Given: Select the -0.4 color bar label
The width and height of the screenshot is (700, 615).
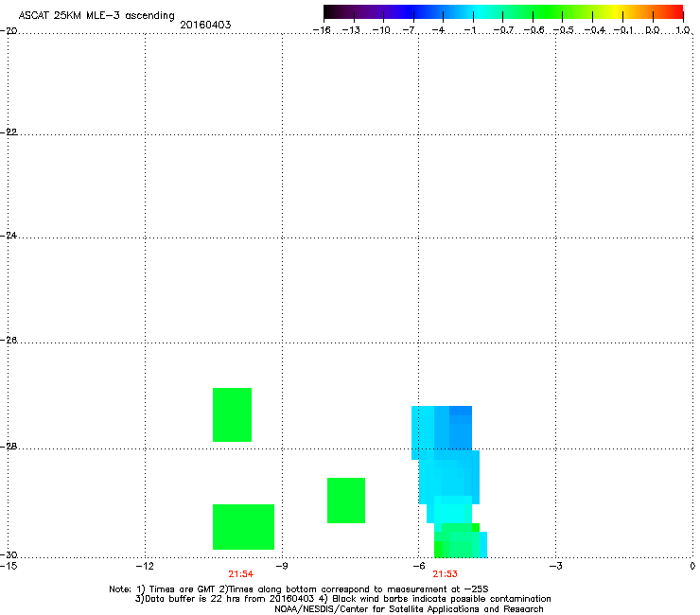Looking at the screenshot, I should click(x=595, y=30).
